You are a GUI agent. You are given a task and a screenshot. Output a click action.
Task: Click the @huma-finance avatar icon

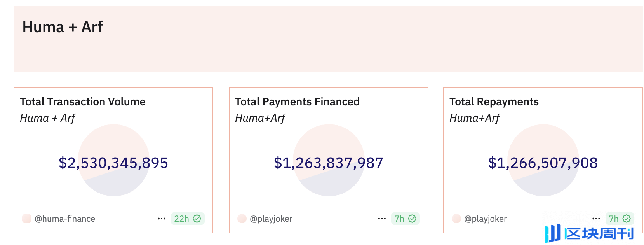26,219
